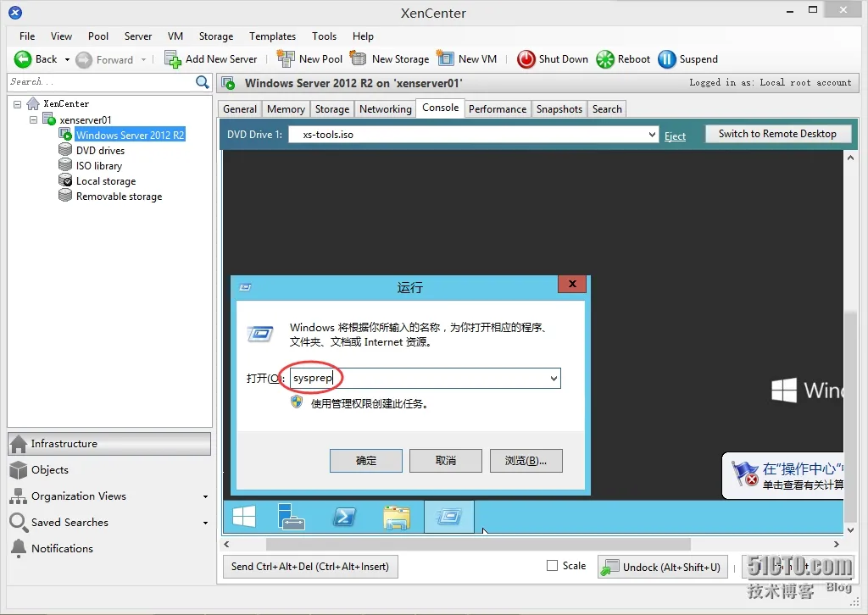868x615 pixels.
Task: Close the 运行 dialog
Action: (x=572, y=284)
